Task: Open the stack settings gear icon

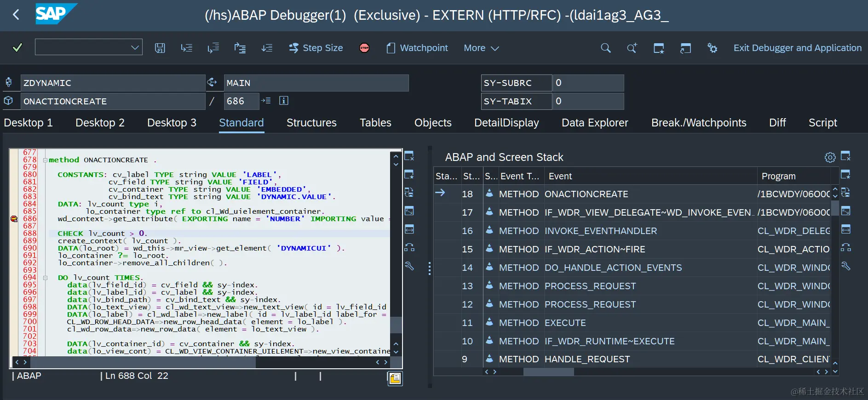Action: [x=830, y=157]
